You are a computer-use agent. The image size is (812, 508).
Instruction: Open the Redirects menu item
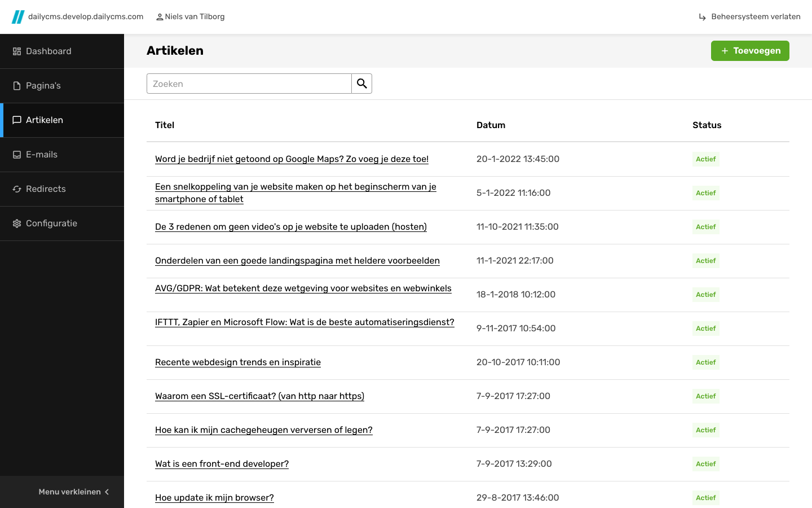coord(46,189)
